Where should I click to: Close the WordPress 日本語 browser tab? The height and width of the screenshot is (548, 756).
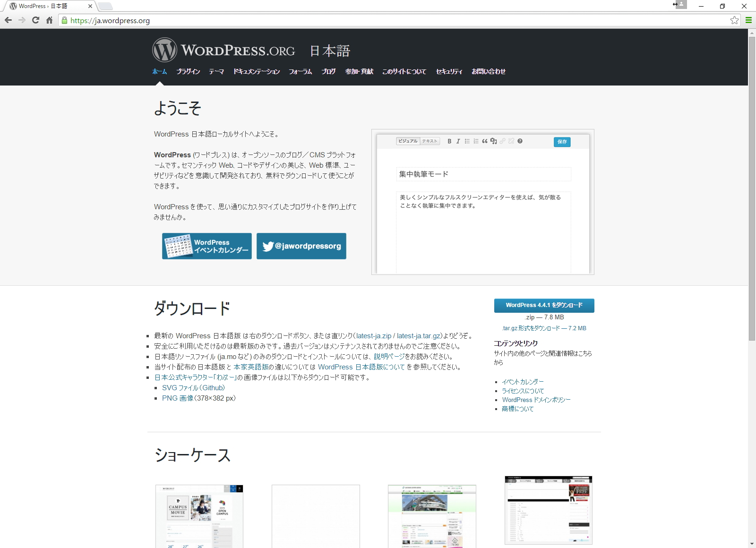click(x=90, y=6)
